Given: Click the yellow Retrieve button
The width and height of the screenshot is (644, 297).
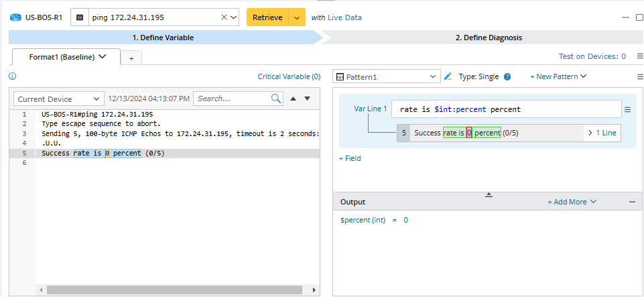Looking at the screenshot, I should [267, 17].
